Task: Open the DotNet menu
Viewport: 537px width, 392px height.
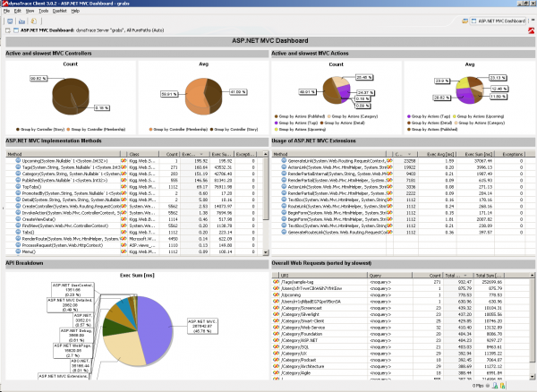Action: tap(60, 11)
